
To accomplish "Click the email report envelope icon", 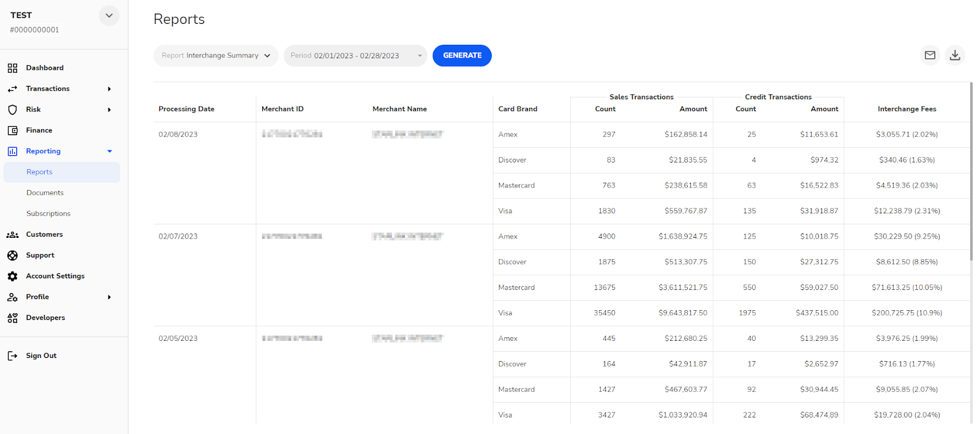I will 930,55.
